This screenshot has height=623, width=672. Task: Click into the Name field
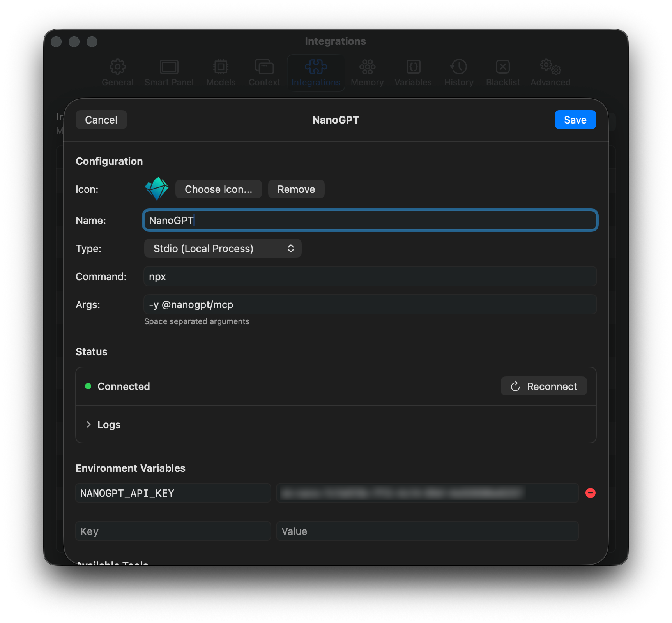click(370, 220)
